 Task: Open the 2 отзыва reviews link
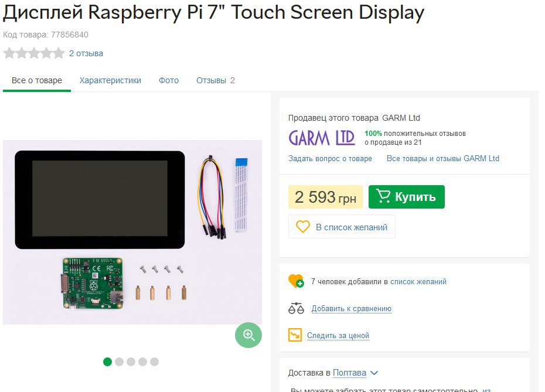tap(86, 53)
